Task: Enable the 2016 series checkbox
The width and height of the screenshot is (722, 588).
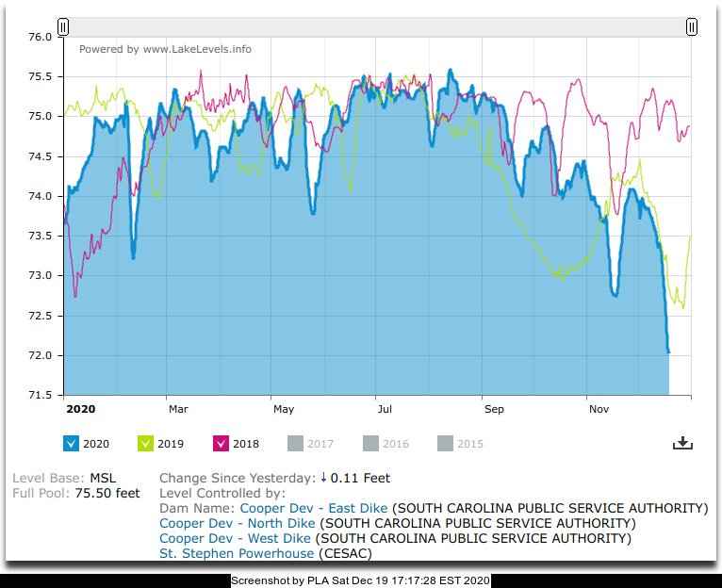Action: pos(370,444)
